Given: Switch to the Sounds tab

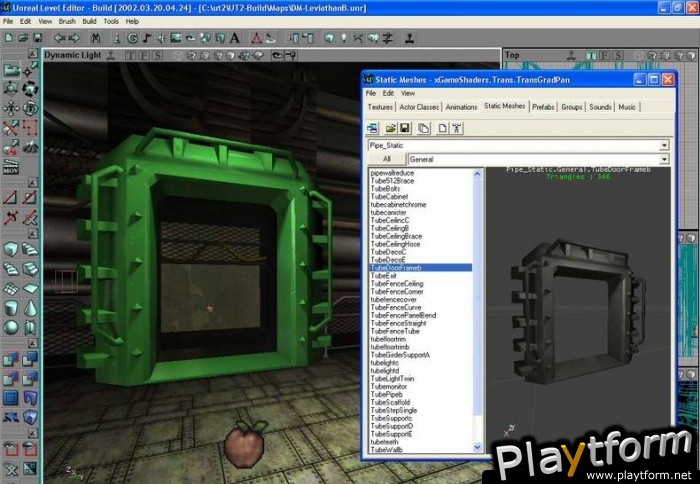Looking at the screenshot, I should coord(600,107).
